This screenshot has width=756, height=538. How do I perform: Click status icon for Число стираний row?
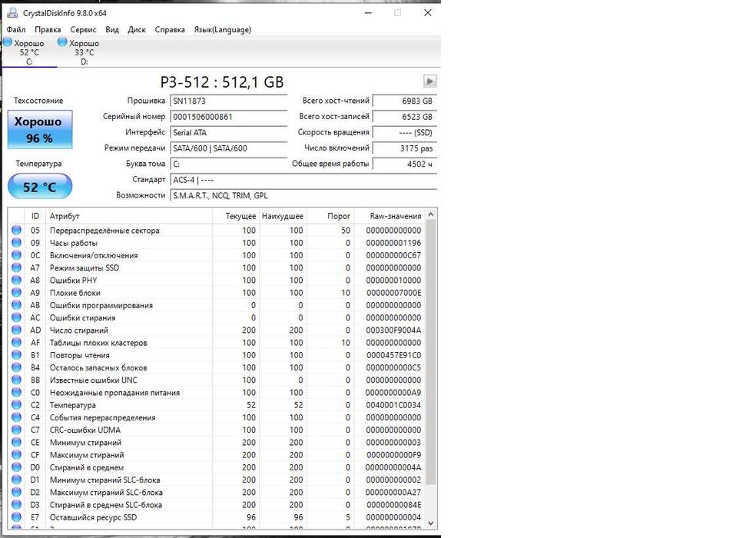[x=16, y=330]
